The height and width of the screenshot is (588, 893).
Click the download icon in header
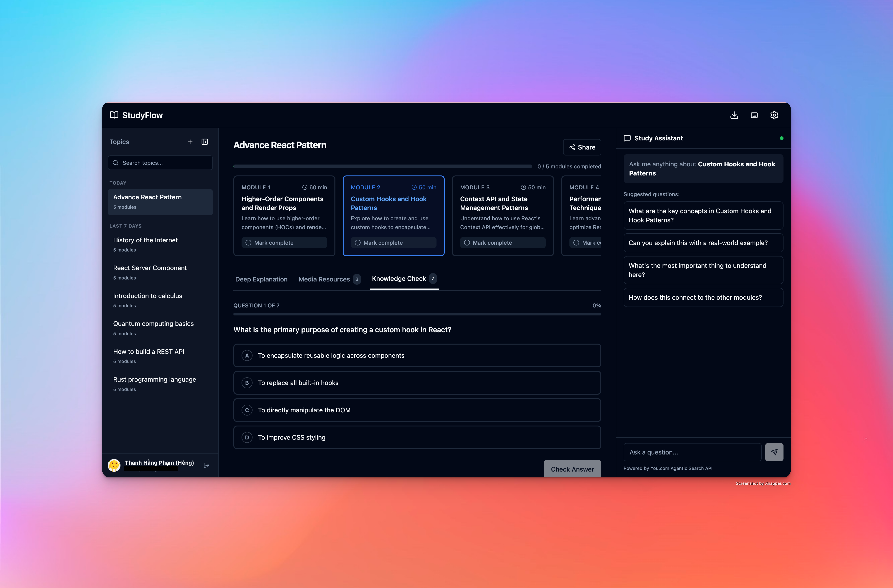[x=734, y=115]
